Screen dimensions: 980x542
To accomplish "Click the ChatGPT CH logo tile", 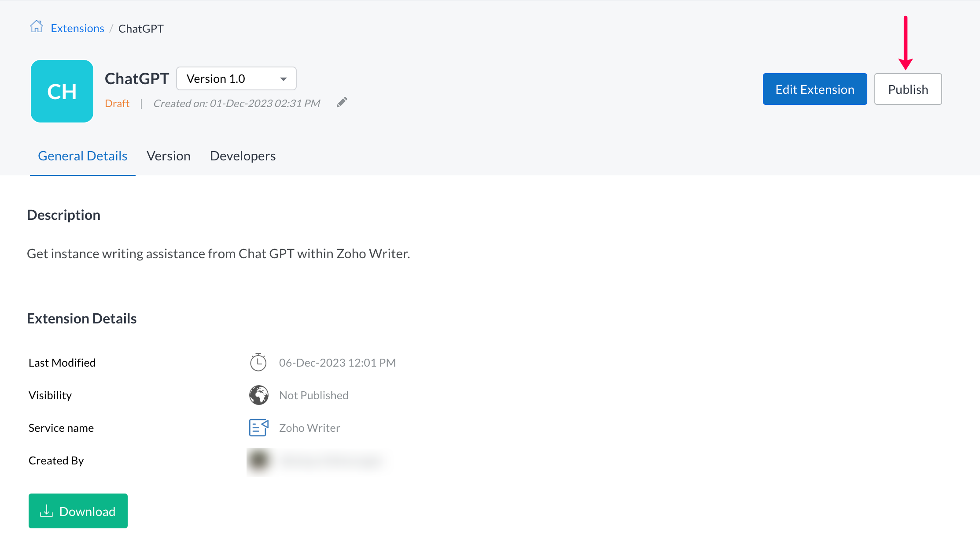I will [x=62, y=91].
